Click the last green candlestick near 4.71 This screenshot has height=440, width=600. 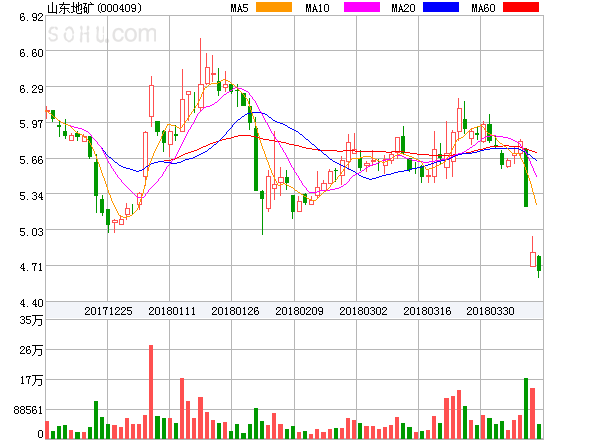point(539,266)
